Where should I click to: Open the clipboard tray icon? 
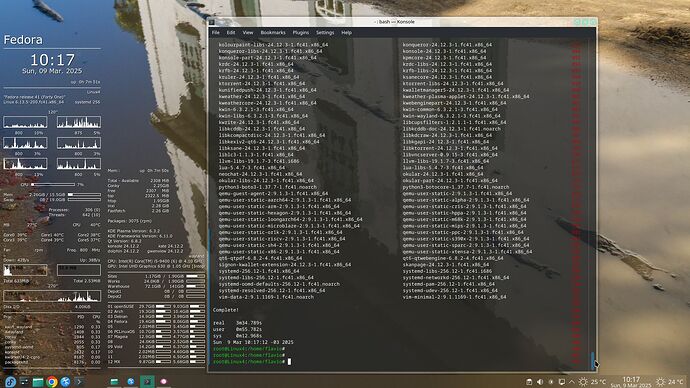click(x=529, y=382)
